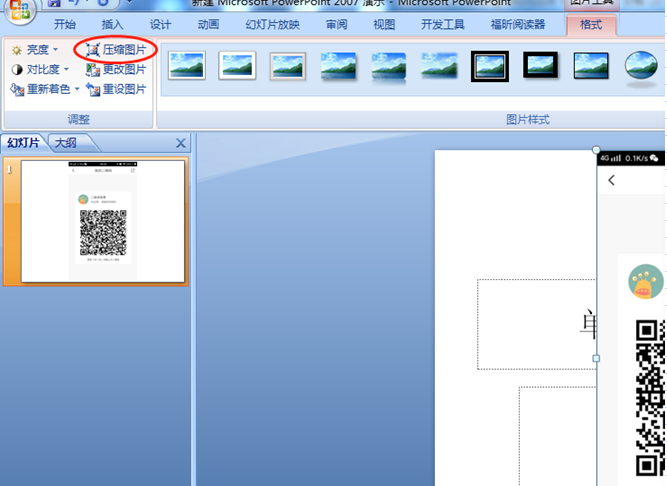Click the back arrow in the phone screenshot
The width and height of the screenshot is (667, 486).
(x=611, y=180)
